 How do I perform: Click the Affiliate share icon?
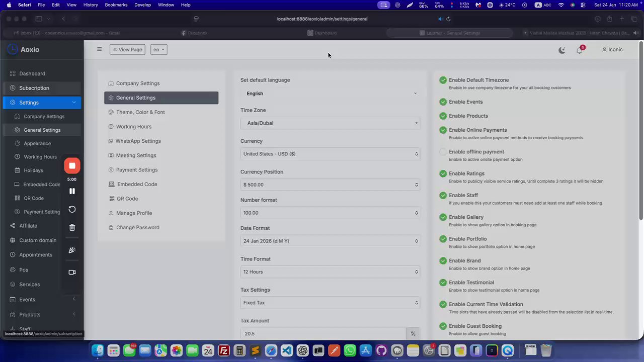click(13, 226)
